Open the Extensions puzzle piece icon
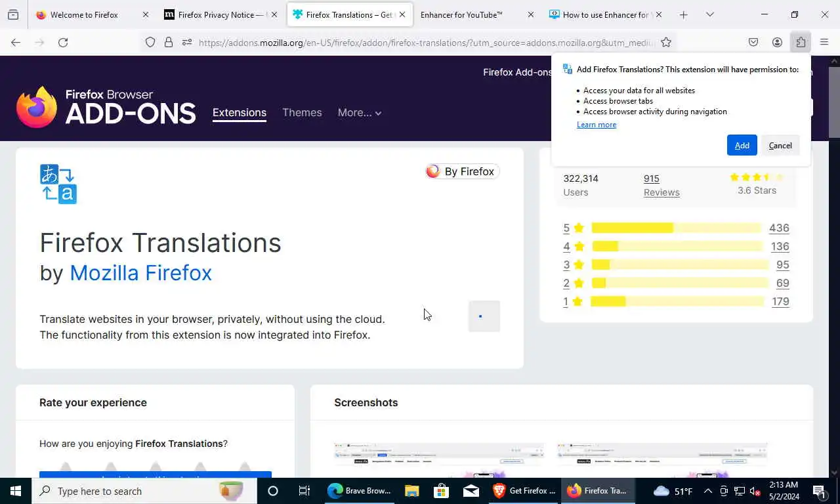This screenshot has height=504, width=840. (801, 42)
